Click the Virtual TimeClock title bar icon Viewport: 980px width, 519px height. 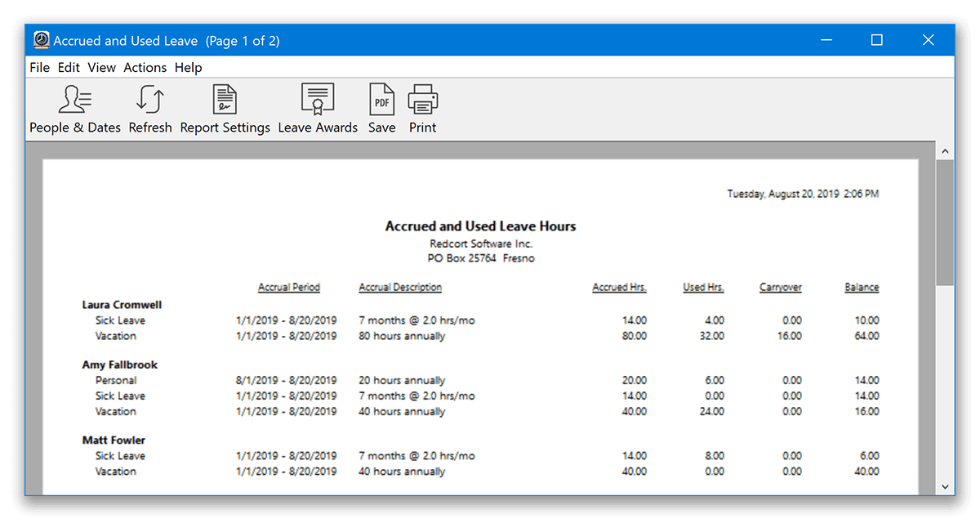pos(40,39)
